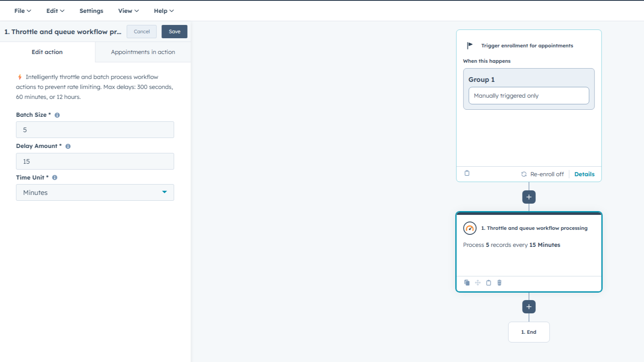Save the throttle action changes
This screenshot has width=644, height=362.
[x=174, y=32]
